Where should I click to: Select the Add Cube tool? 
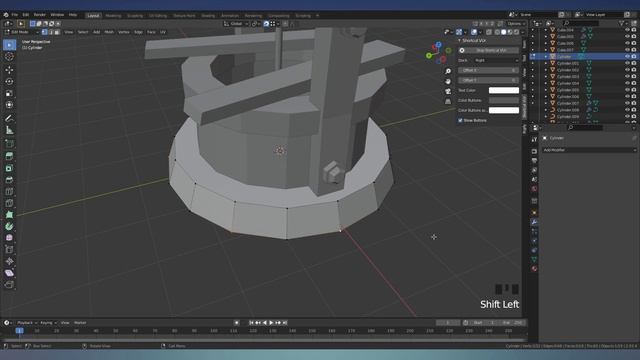[x=9, y=144]
